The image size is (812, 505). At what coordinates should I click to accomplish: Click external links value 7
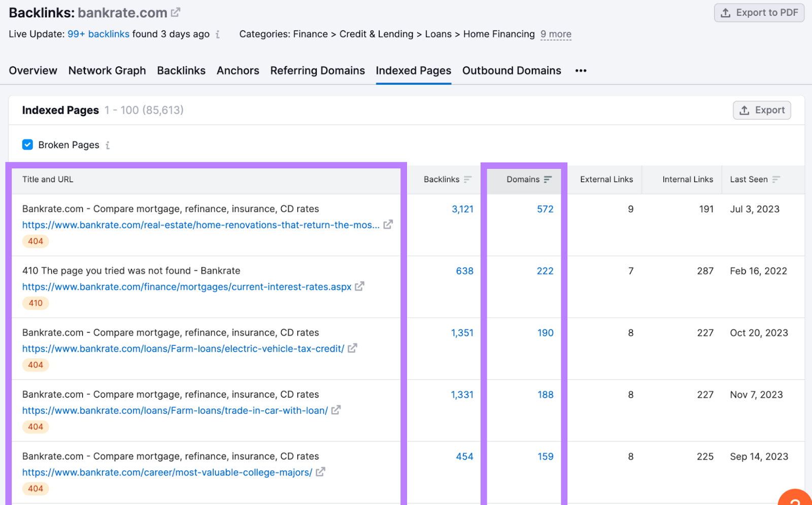coord(631,271)
